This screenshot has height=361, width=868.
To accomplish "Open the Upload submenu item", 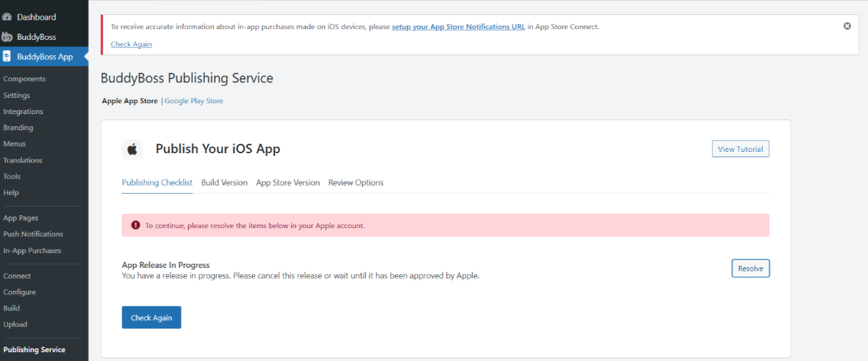I will [x=16, y=324].
